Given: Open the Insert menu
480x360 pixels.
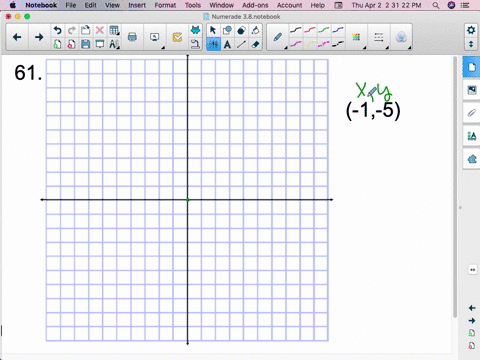Looking at the screenshot, I should pos(137,5).
